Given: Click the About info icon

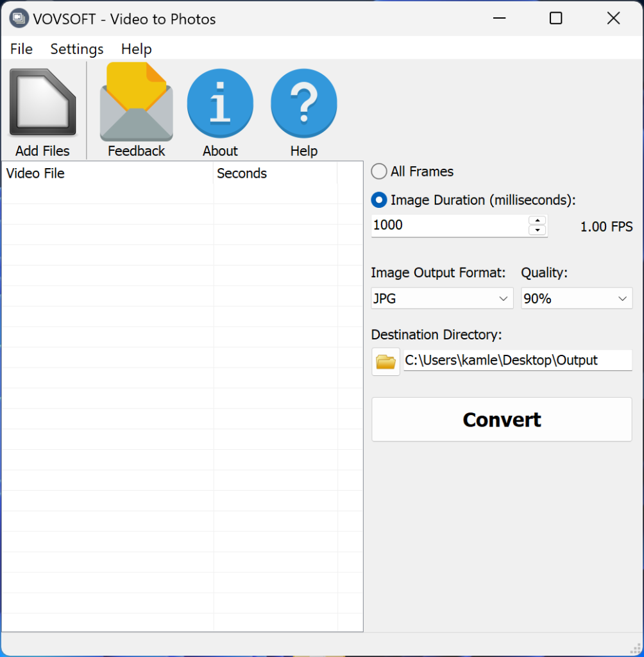Looking at the screenshot, I should (220, 104).
